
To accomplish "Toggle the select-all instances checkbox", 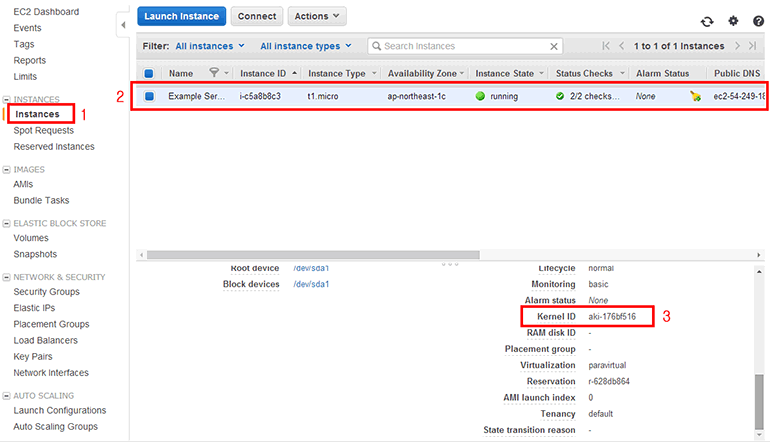I will tap(149, 73).
